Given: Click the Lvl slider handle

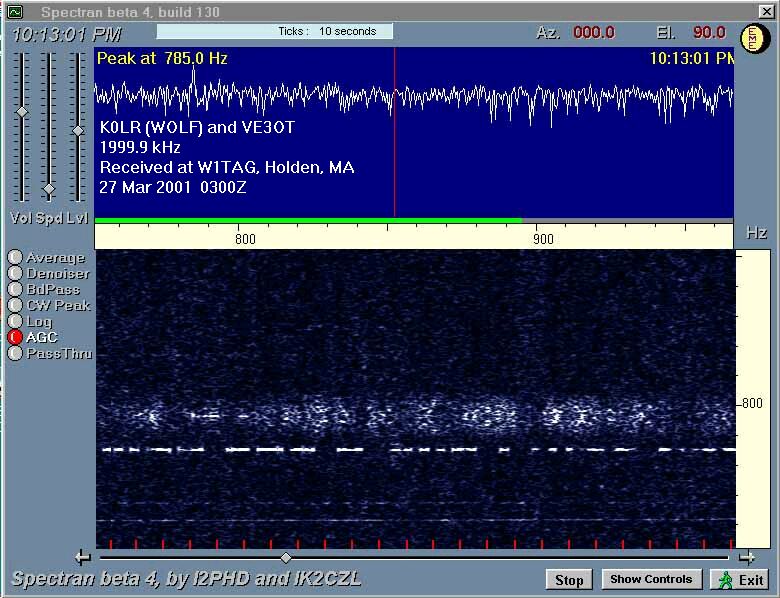Looking at the screenshot, I should pyautogui.click(x=77, y=131).
